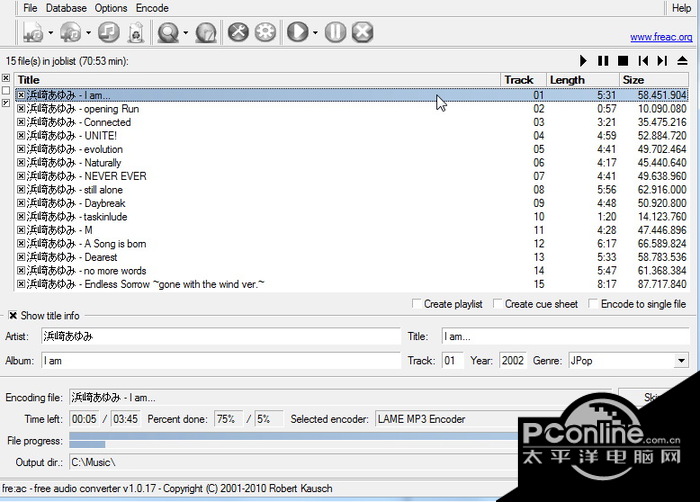Open the dropdown arrow next to the magnifier icon
This screenshot has width=700, height=502.
186,33
